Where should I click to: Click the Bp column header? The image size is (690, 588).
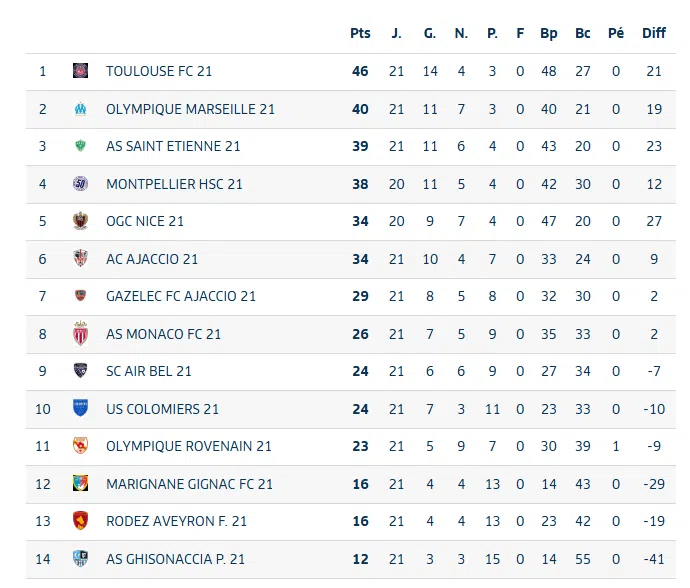click(x=549, y=33)
